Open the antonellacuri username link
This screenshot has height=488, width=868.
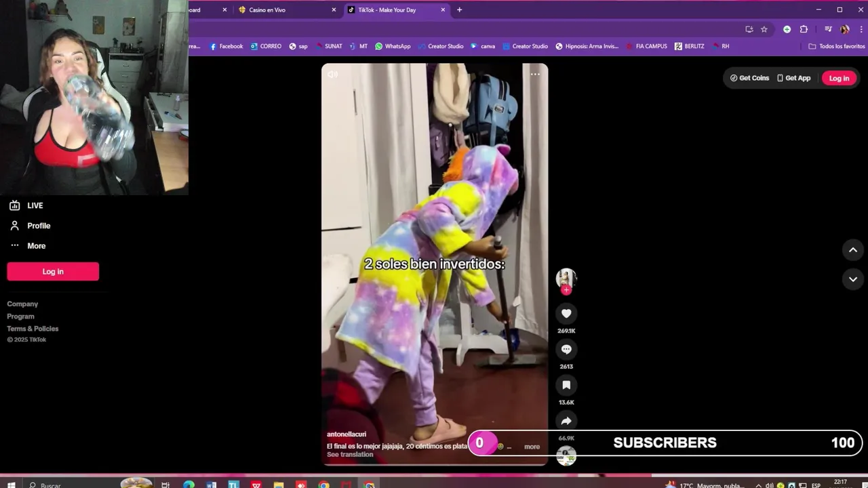tap(347, 434)
